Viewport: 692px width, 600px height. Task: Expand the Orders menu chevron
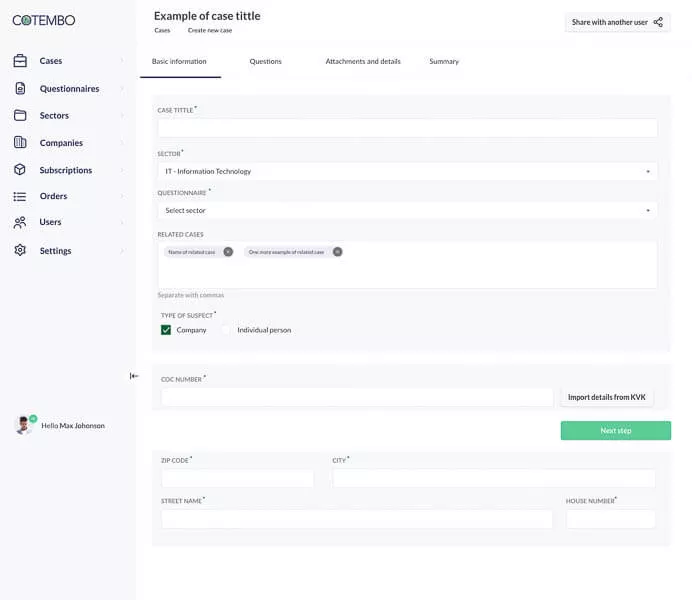122,196
